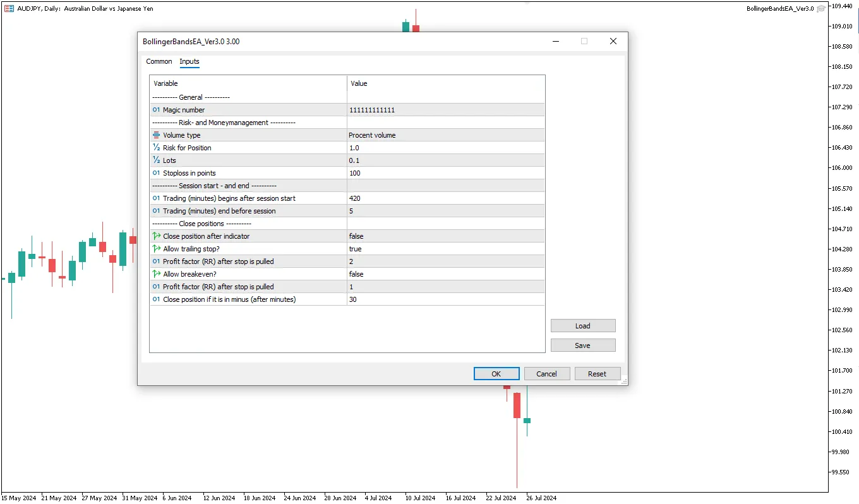This screenshot has width=859, height=504.
Task: Click the Allow breakeven bool icon
Action: tap(156, 274)
